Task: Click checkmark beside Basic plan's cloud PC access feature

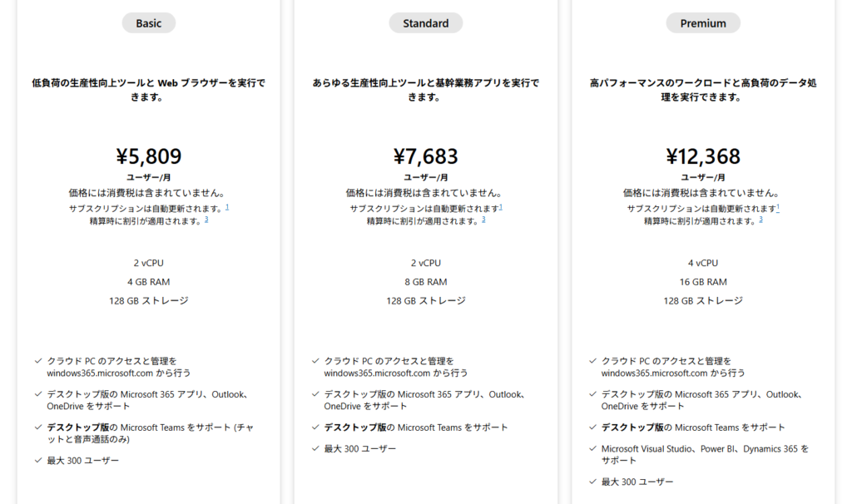Action: 38,361
